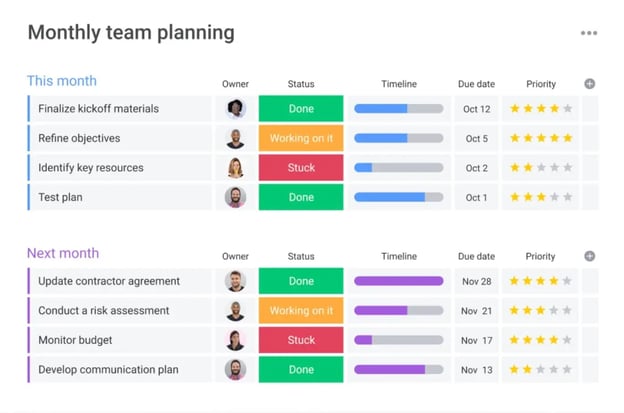Image resolution: width=624 pixels, height=413 pixels.
Task: Click owner avatar for Finalize kickoff materials
Action: [x=235, y=109]
